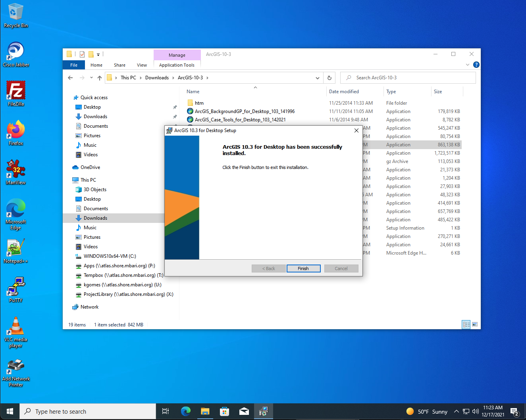Select VLC media player icon

16,332
